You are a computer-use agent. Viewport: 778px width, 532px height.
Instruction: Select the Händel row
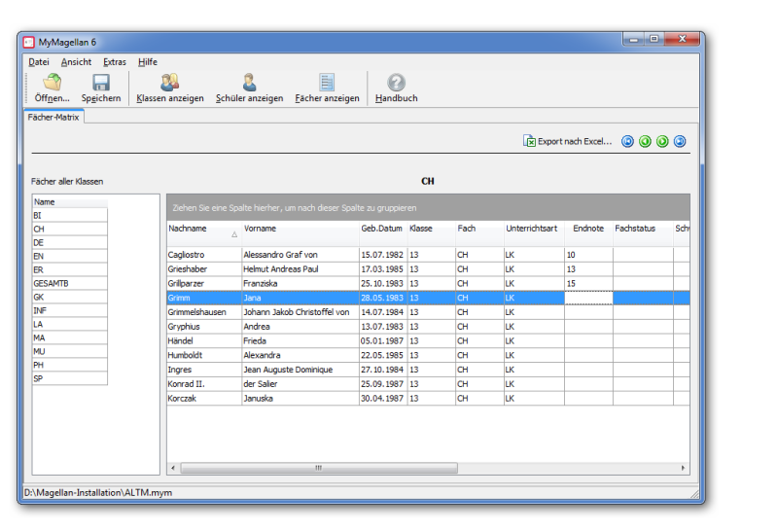point(428,341)
